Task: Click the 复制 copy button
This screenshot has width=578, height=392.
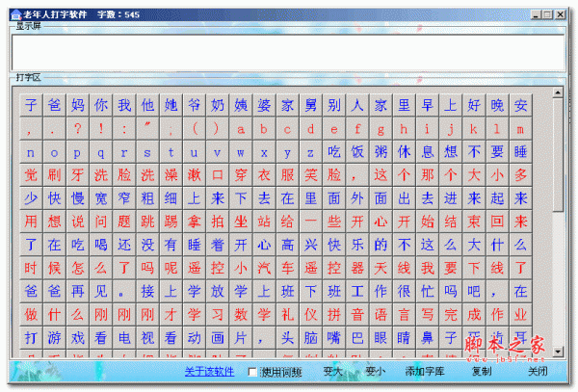Action: [482, 372]
